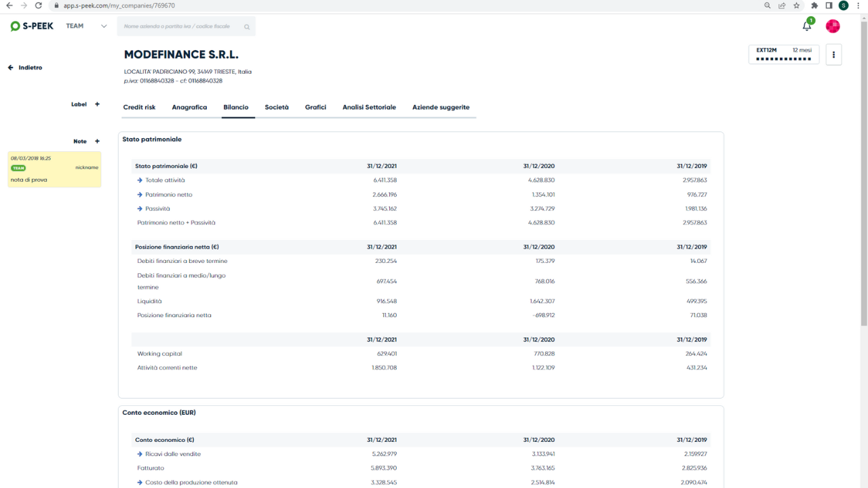
Task: Click the EXT12M 12 mesi button
Action: (x=784, y=54)
